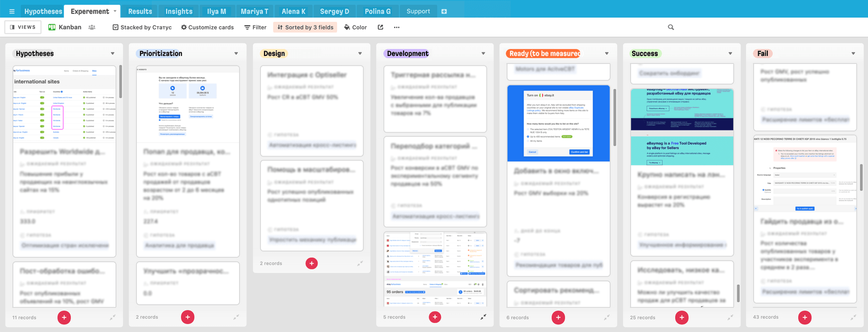Screen dimensions: 868x332
Task: Open the Hypotheses column dropdown menu
Action: 112,53
